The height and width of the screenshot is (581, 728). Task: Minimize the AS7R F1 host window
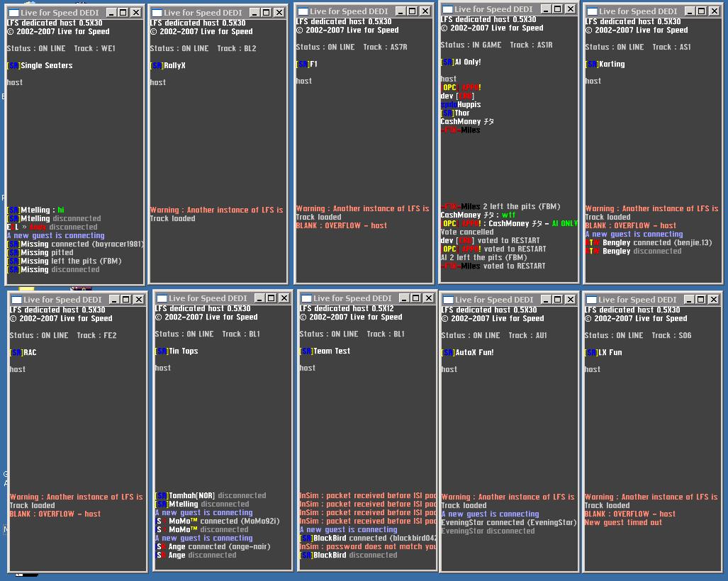click(401, 11)
